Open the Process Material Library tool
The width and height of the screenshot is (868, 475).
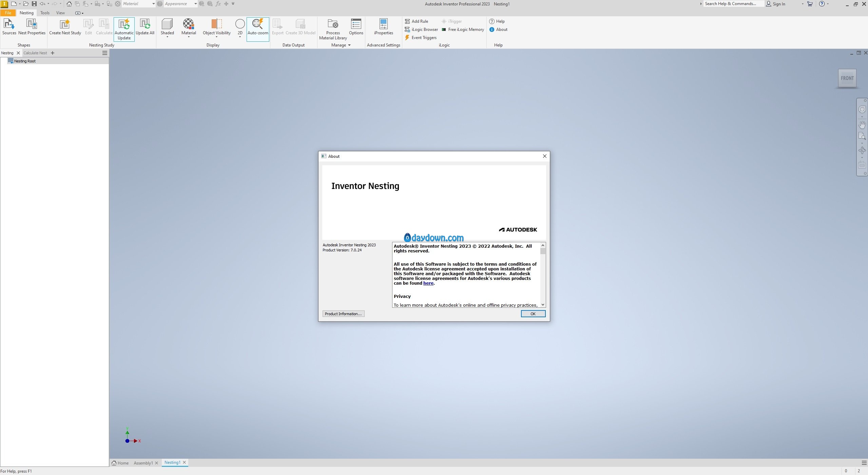(x=333, y=29)
